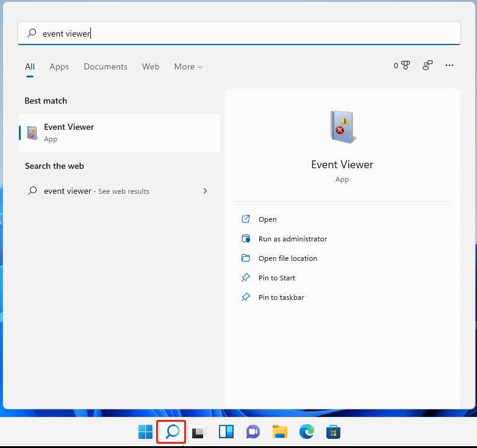Click the Event Viewer title in preview pane
Screen dimensions: 477x448
pos(342,165)
